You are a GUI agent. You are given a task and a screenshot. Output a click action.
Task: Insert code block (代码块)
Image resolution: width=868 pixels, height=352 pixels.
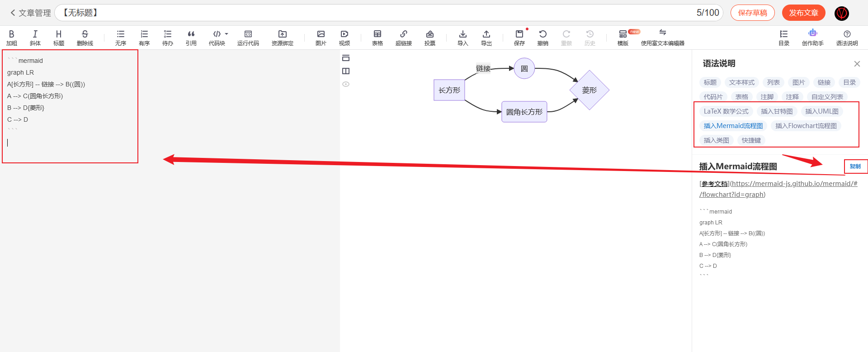tap(217, 38)
